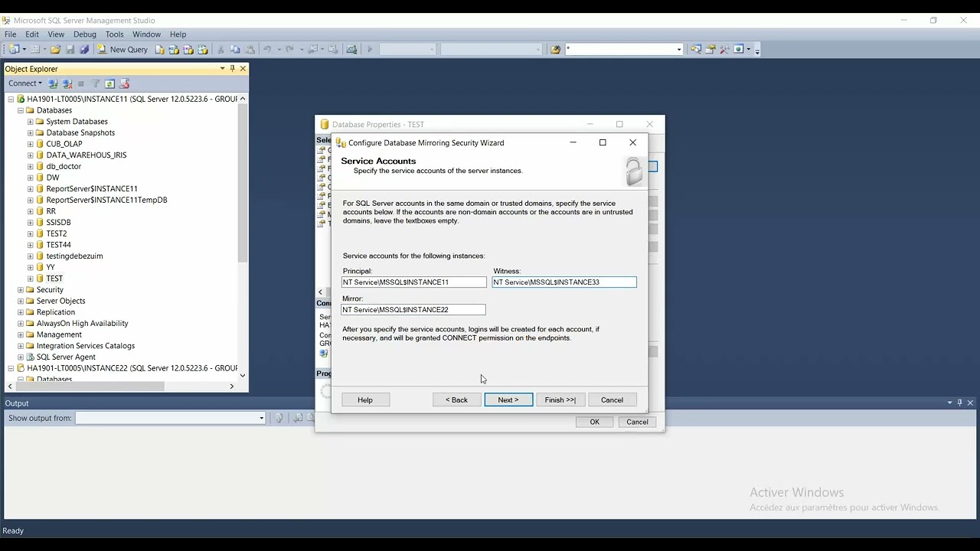The image size is (980, 551).
Task: Click Object Explorer vertical scrollbar
Action: 243,184
